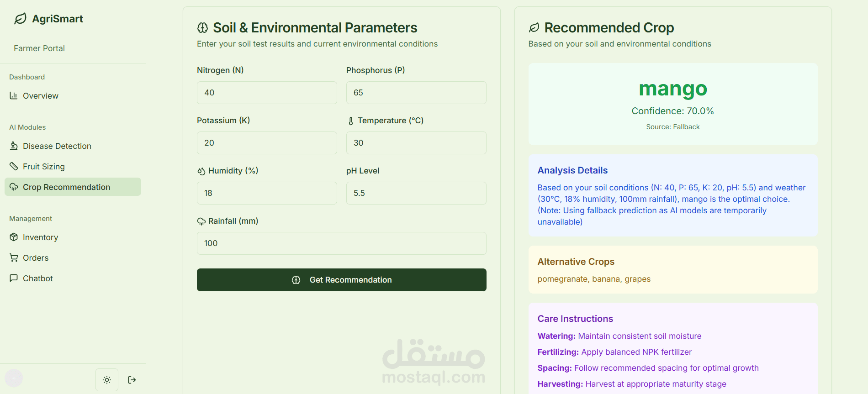
Task: Click the brain icon beside Soil & Environmental Parameters
Action: pos(202,28)
